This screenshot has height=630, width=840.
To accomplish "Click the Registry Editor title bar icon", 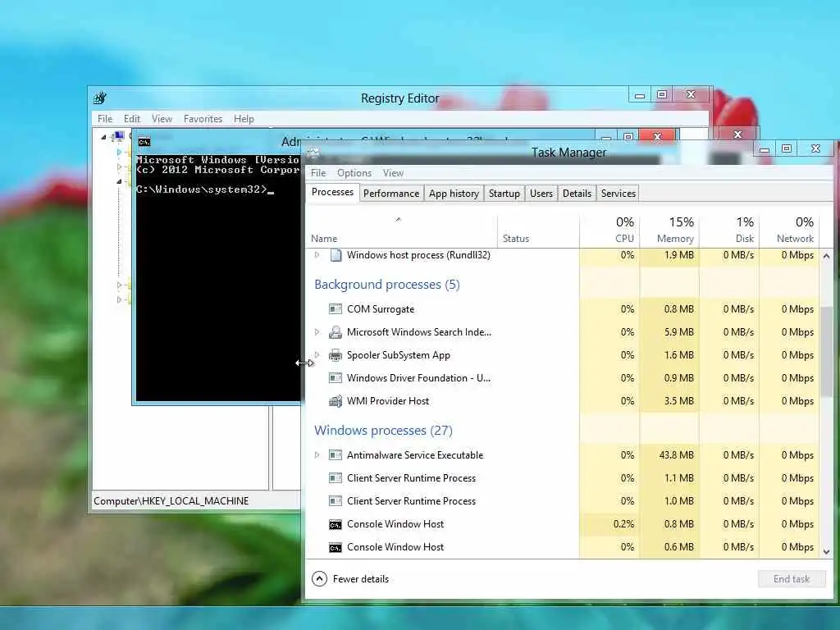I will tap(100, 98).
